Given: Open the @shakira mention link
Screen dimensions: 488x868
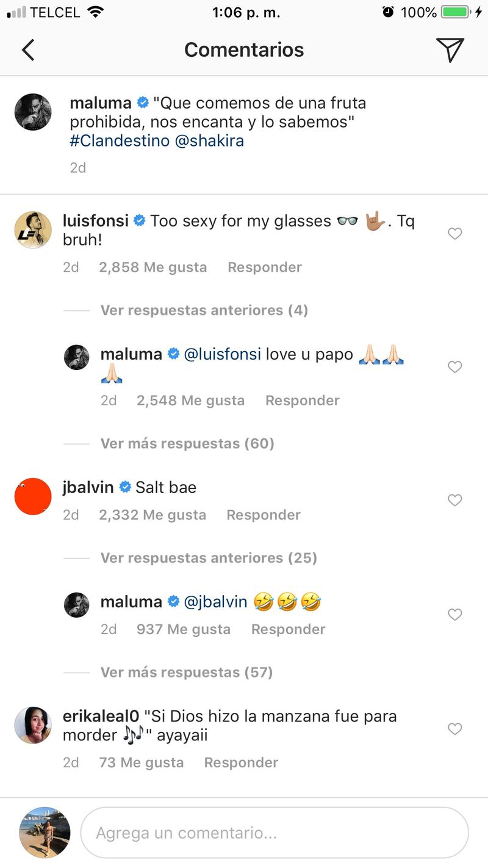Looking at the screenshot, I should 209,140.
